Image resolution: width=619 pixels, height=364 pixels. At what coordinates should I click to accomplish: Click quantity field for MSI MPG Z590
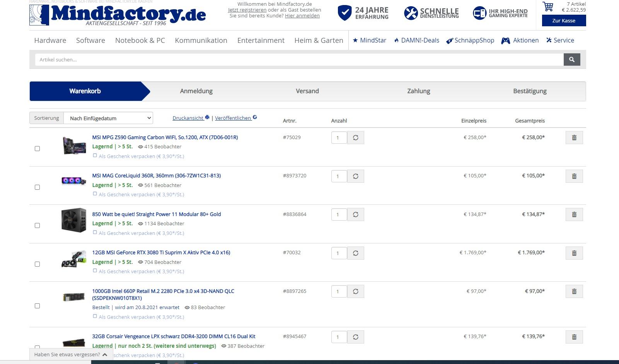click(x=339, y=138)
